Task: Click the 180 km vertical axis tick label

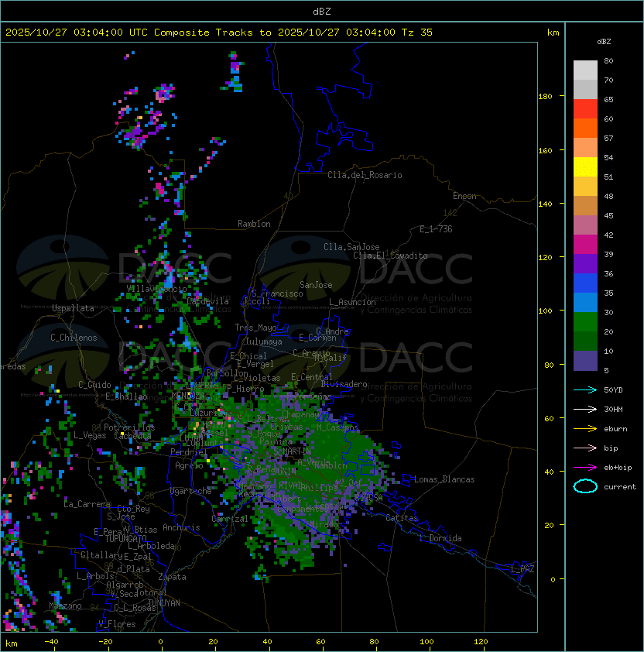Action: [545, 97]
